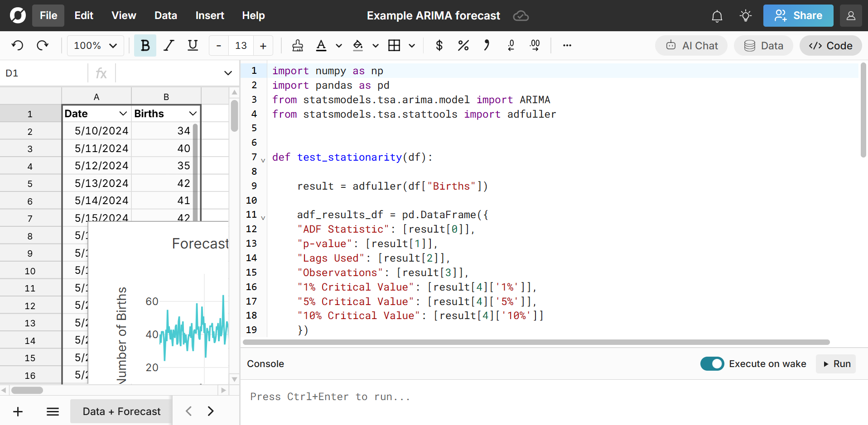Image resolution: width=868 pixels, height=425 pixels.
Task: Open Date column filter dropdown
Action: (123, 114)
